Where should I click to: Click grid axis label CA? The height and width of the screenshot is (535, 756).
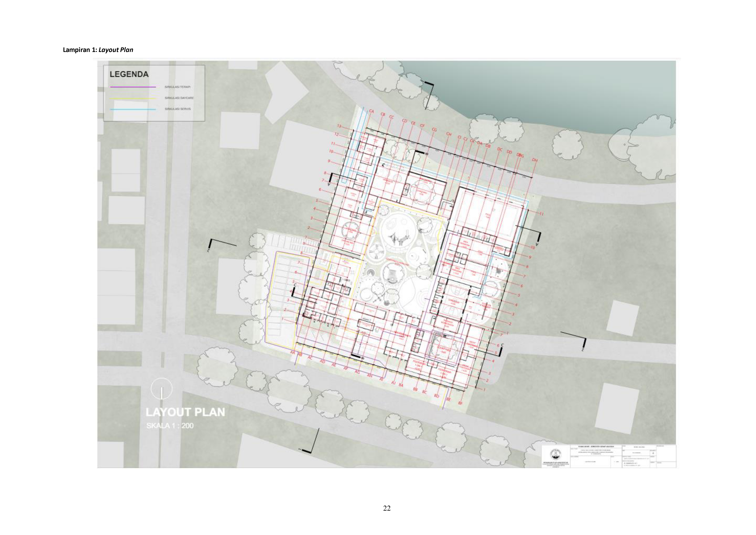pyautogui.click(x=372, y=111)
